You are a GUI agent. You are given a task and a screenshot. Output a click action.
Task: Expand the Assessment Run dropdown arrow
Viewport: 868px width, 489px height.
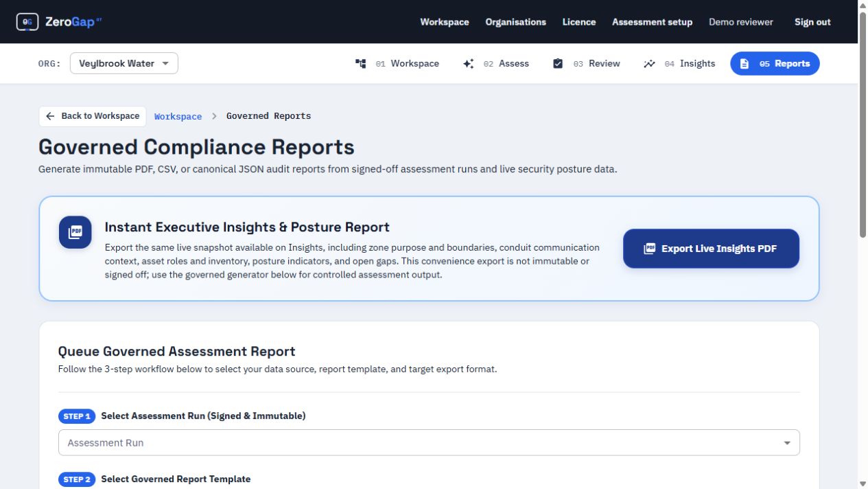point(787,443)
